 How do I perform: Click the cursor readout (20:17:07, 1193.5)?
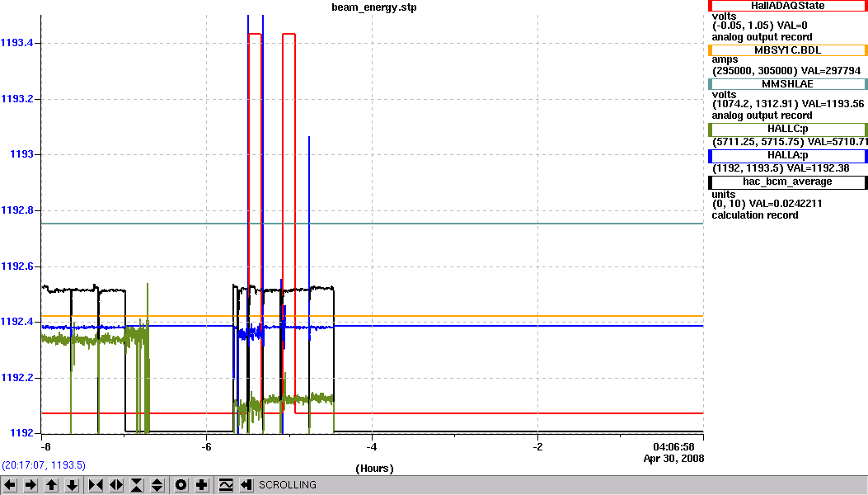pyautogui.click(x=44, y=465)
